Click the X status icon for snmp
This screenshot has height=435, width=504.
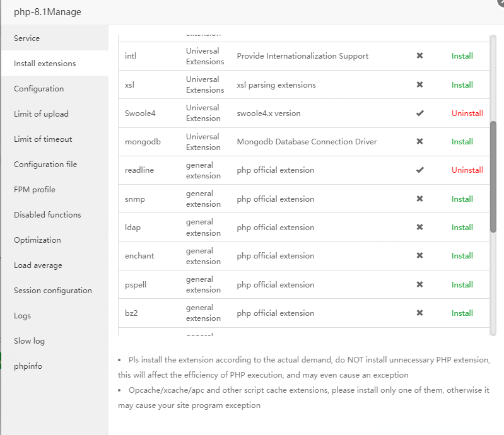419,199
